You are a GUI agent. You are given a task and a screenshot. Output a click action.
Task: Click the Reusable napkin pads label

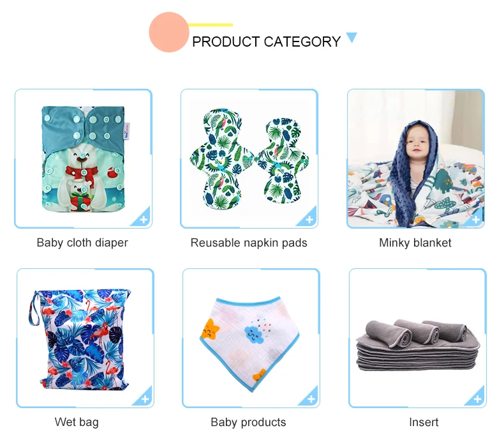pos(249,243)
